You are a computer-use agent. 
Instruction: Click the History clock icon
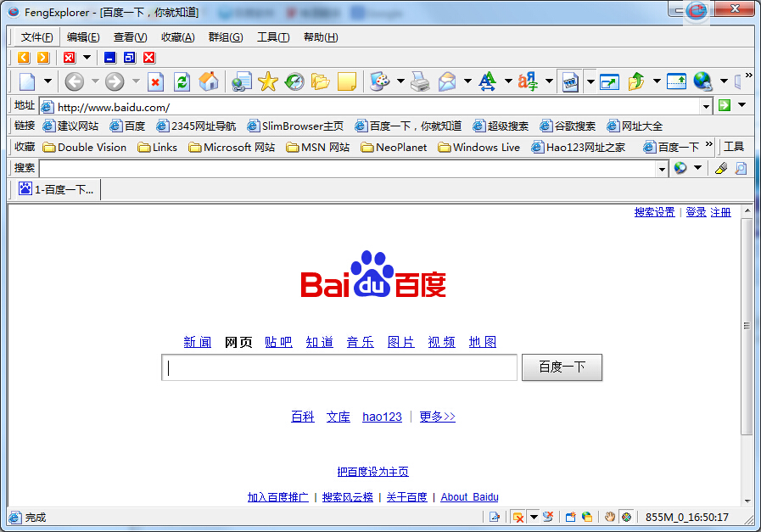[x=294, y=81]
